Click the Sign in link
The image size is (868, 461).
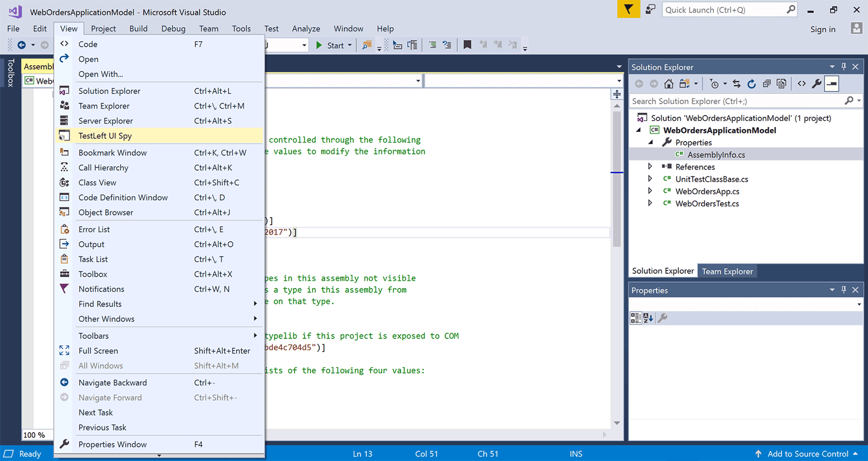click(x=822, y=29)
